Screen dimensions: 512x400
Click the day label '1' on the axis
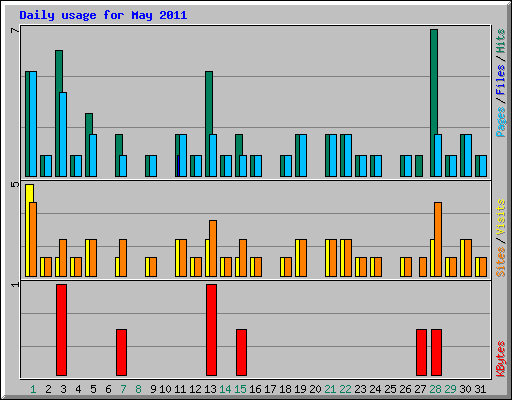pos(33,389)
